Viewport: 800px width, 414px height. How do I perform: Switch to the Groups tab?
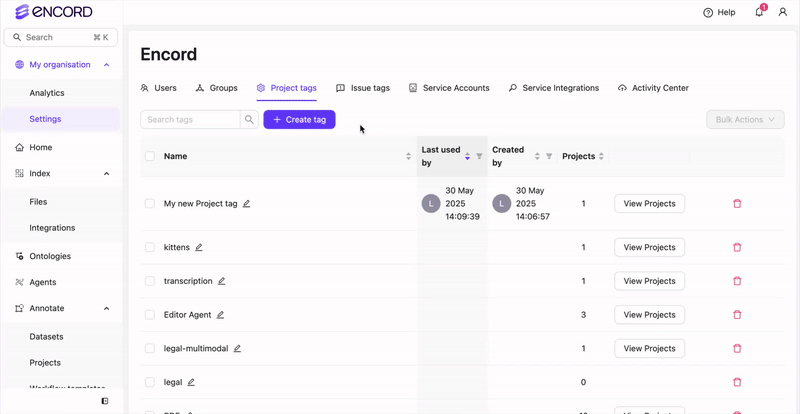click(217, 88)
